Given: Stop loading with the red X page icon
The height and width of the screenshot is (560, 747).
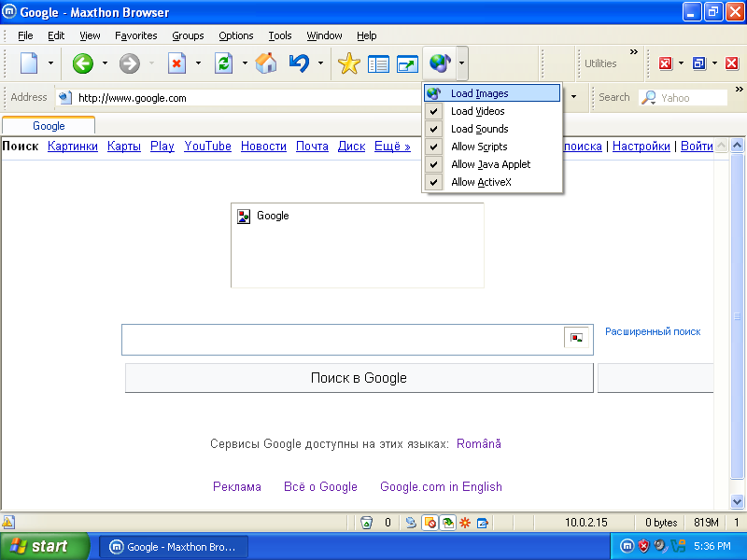Looking at the screenshot, I should (176, 63).
